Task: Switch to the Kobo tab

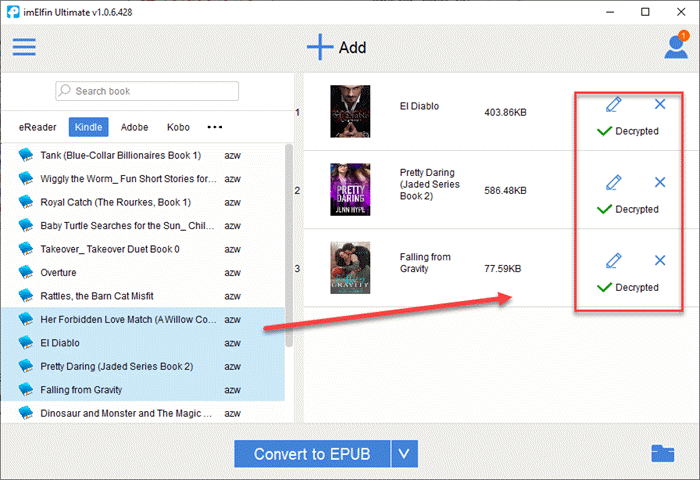Action: 178,127
